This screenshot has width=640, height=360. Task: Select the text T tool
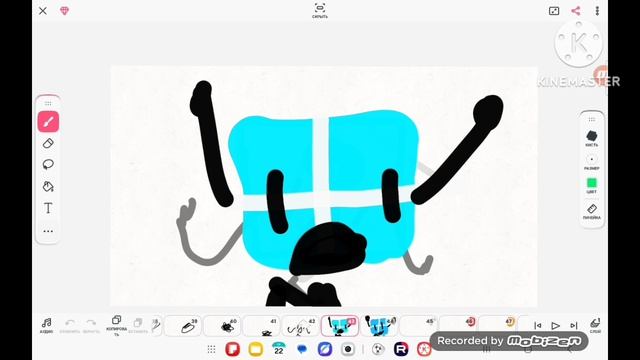48,208
